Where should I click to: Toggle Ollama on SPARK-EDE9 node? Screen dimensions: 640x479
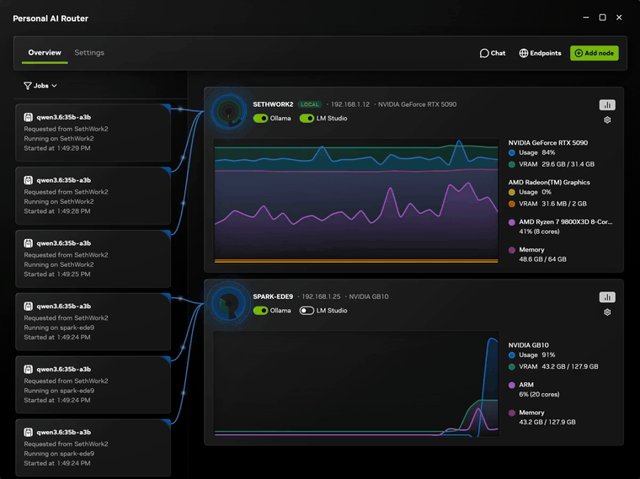tap(260, 310)
